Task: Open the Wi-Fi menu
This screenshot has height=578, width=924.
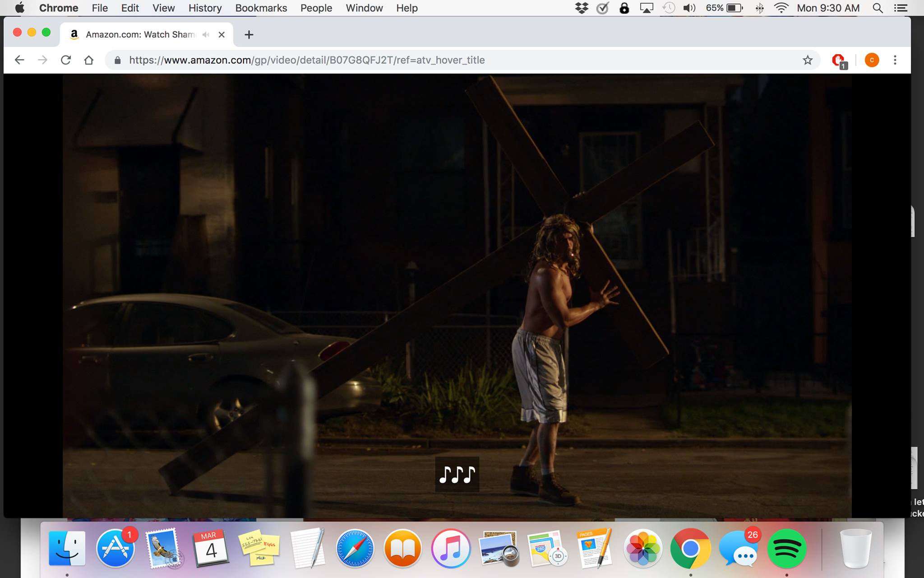Action: pos(781,8)
